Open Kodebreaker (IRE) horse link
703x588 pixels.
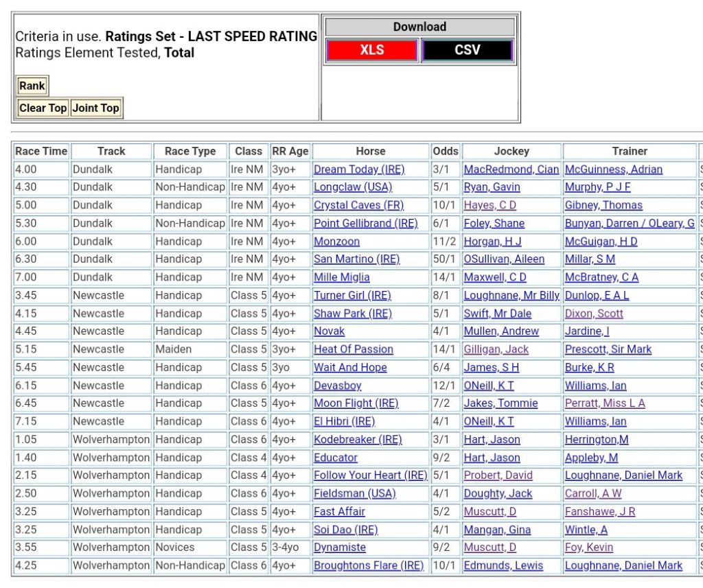coord(358,440)
